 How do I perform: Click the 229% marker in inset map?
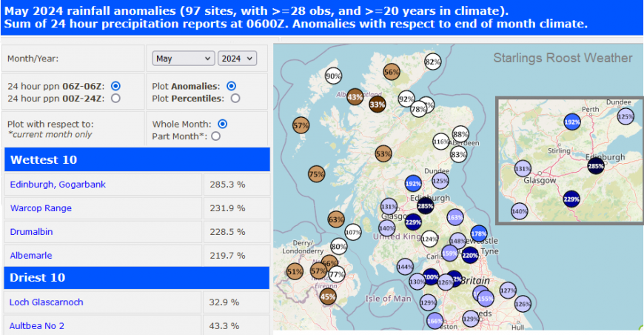coord(571,199)
